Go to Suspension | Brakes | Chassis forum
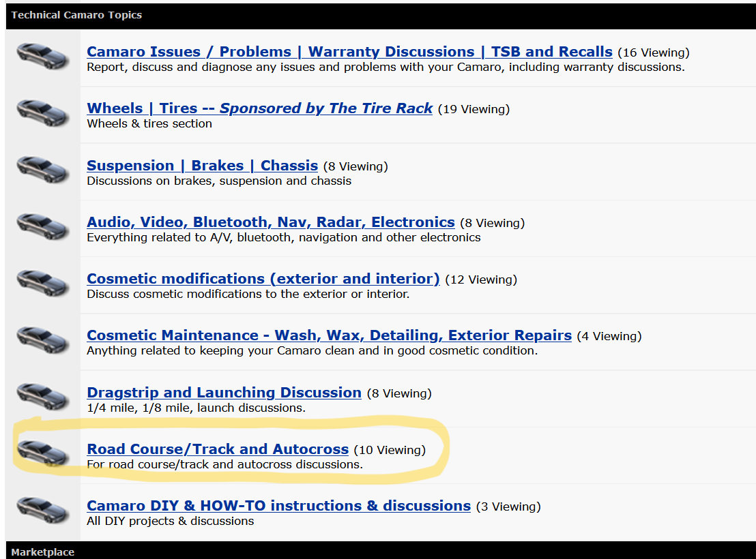 [202, 166]
